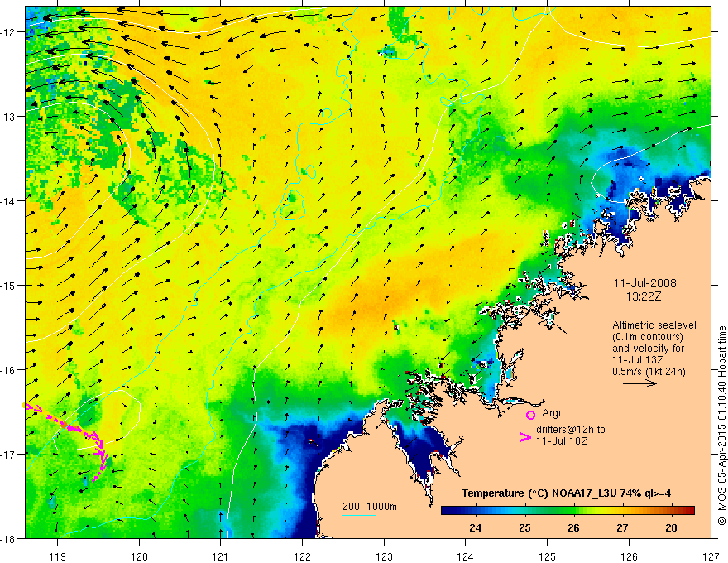Click the 'drifters@12h to' legend label

point(571,430)
